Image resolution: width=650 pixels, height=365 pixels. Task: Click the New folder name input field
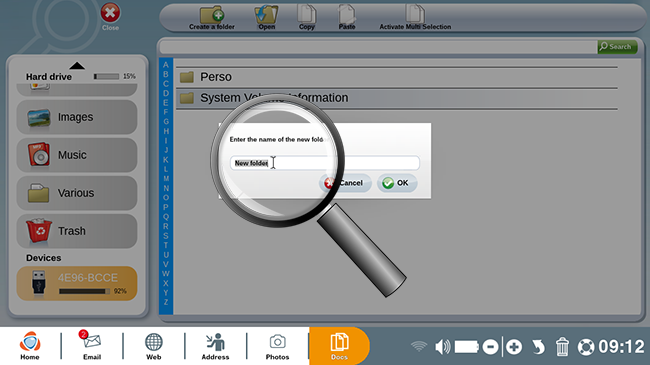pos(325,163)
